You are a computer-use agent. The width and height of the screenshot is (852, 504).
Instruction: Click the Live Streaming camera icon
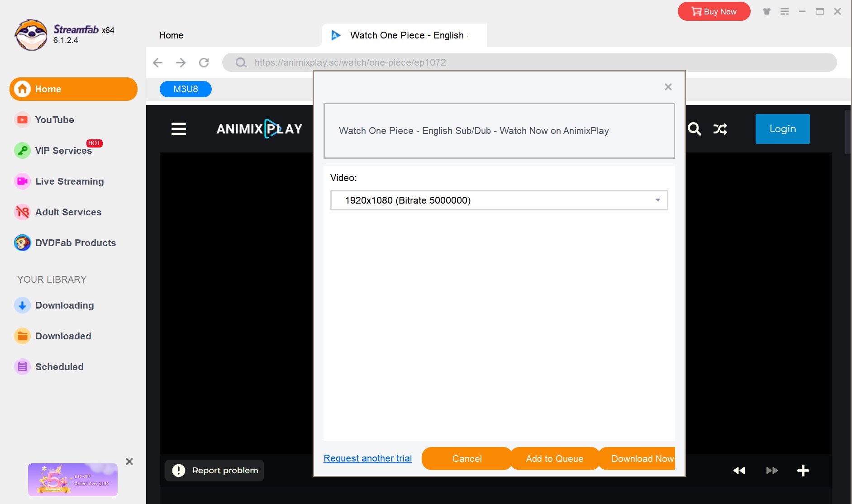coord(22,181)
